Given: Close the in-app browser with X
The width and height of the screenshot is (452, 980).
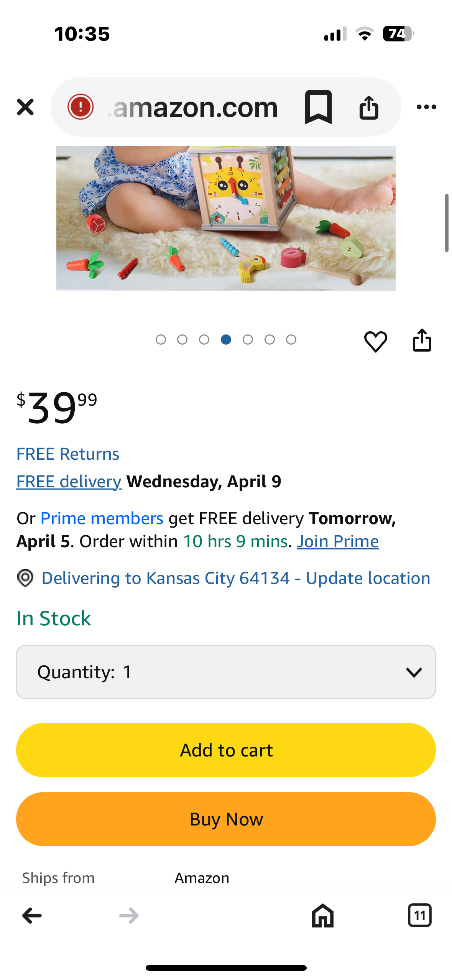Looking at the screenshot, I should pyautogui.click(x=25, y=107).
